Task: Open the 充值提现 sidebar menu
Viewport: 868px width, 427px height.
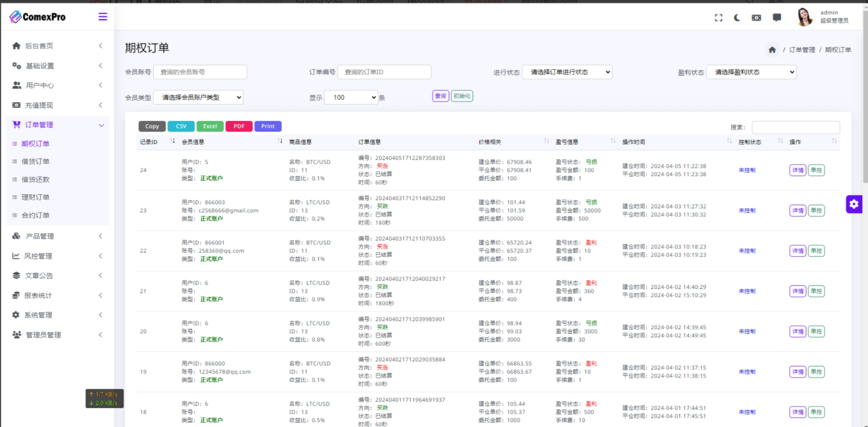Action: click(57, 105)
